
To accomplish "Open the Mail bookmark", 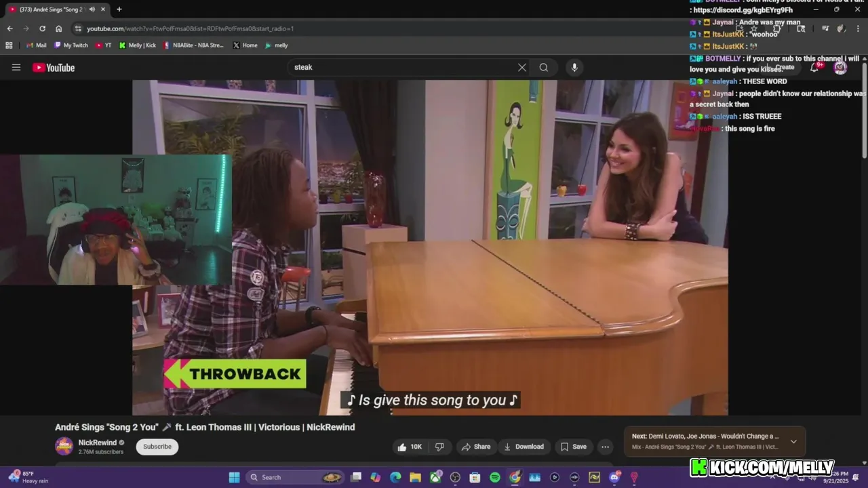I will pos(36,45).
